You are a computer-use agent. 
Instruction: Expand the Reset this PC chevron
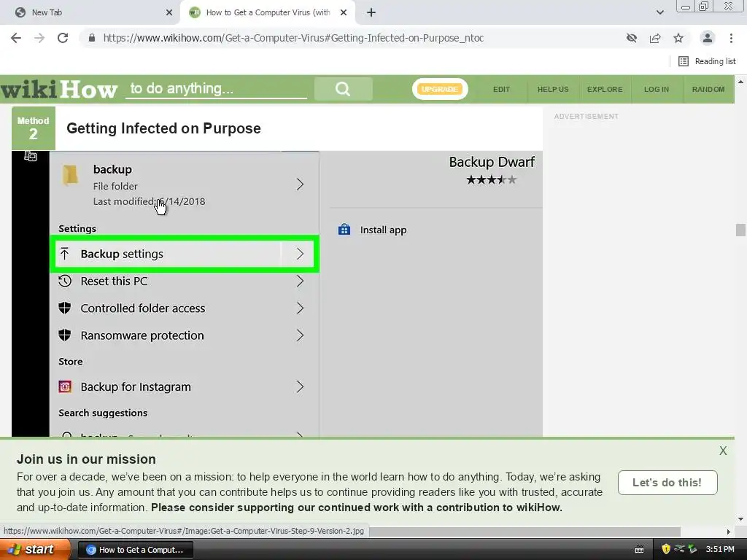click(300, 281)
